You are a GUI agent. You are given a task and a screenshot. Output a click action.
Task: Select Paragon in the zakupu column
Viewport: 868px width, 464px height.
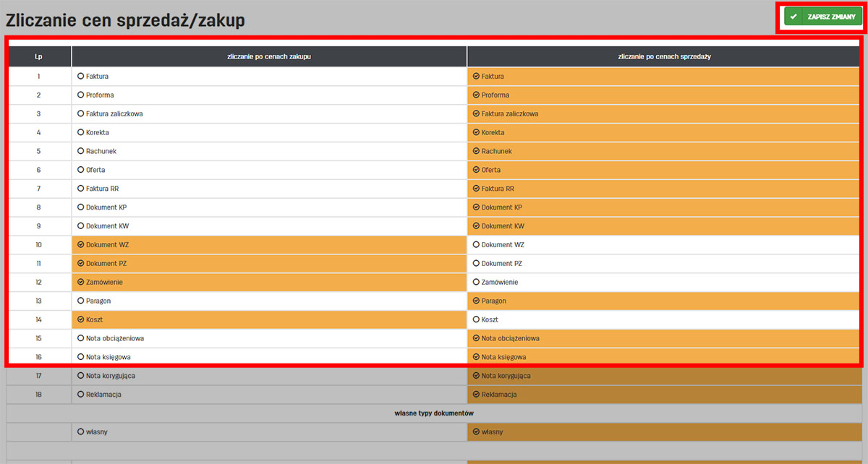[81, 301]
